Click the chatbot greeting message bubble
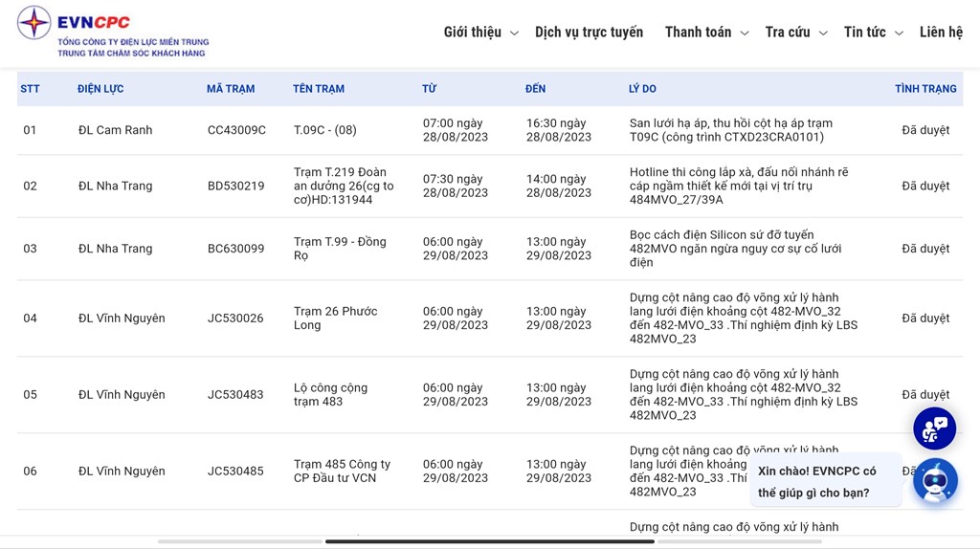Image resolution: width=980 pixels, height=549 pixels. point(825,481)
